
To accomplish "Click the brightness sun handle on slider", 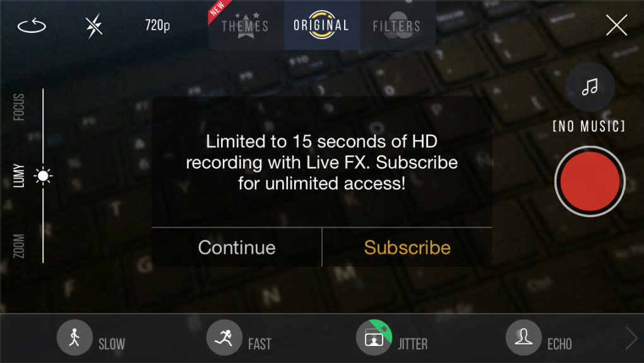I will pyautogui.click(x=43, y=176).
